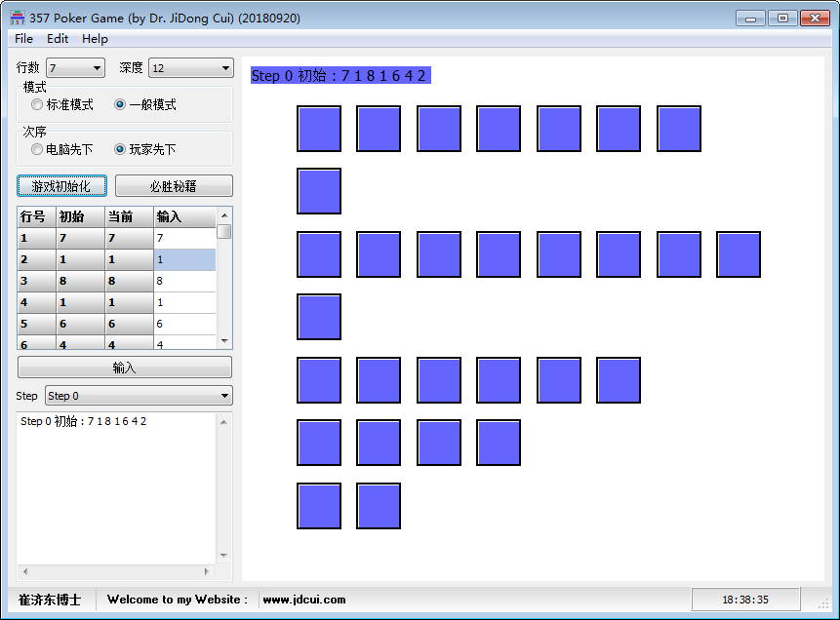Screen dimensions: 840x620
Task: Click the log line Step 0 初始 in text box
Action: point(84,421)
